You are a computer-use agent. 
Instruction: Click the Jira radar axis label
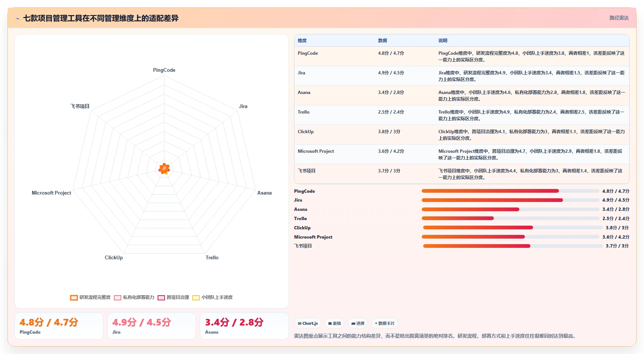[243, 107]
